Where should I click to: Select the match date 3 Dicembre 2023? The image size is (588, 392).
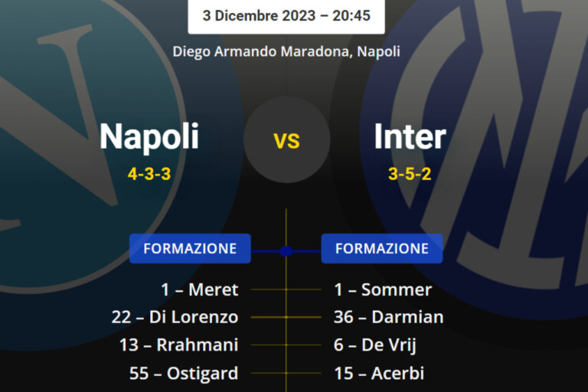coord(286,15)
